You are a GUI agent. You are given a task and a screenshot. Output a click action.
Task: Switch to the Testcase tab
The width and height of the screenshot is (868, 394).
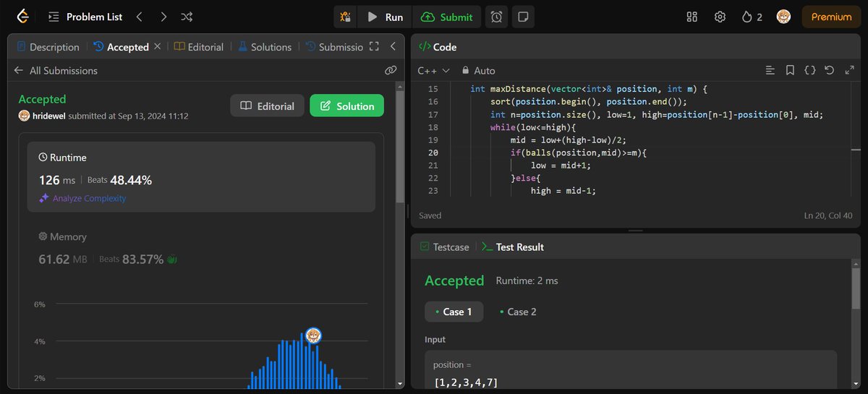(444, 247)
